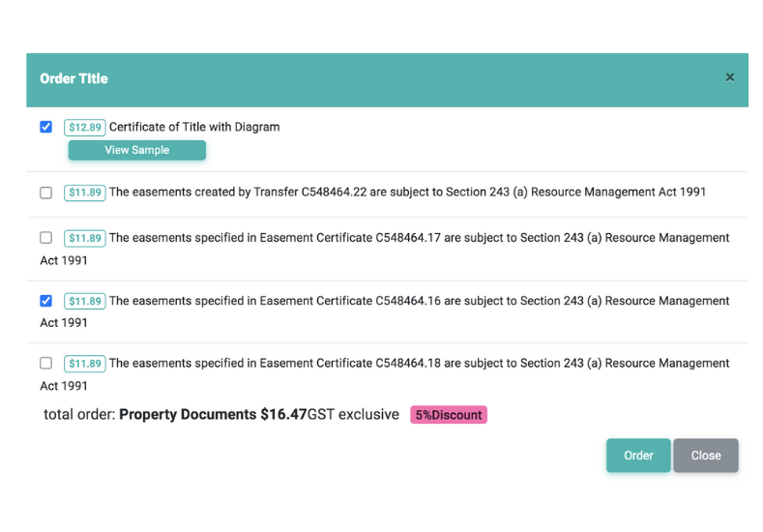The height and width of the screenshot is (532, 763).
Task: Click the pink 5% Discount badge
Action: click(x=448, y=415)
